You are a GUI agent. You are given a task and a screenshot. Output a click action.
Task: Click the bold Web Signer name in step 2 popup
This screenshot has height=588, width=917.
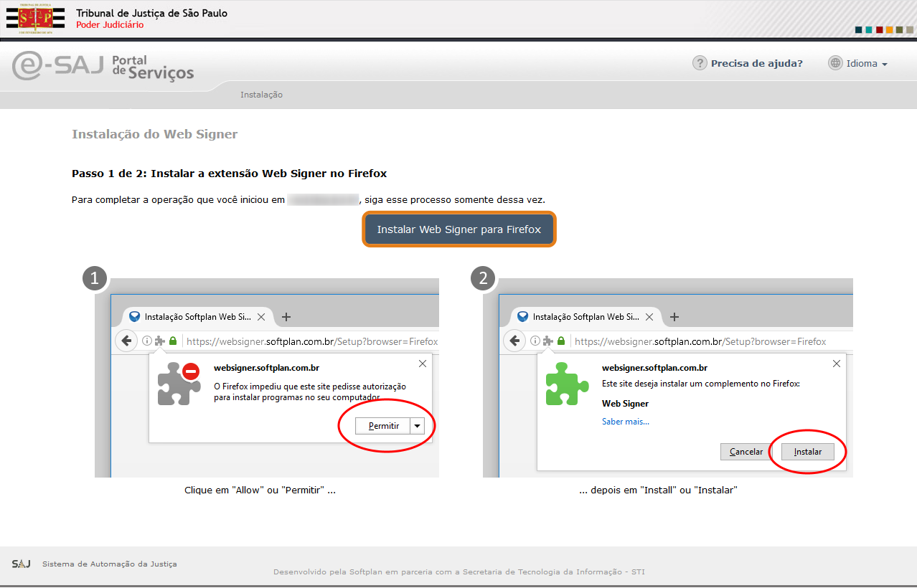pyautogui.click(x=625, y=404)
